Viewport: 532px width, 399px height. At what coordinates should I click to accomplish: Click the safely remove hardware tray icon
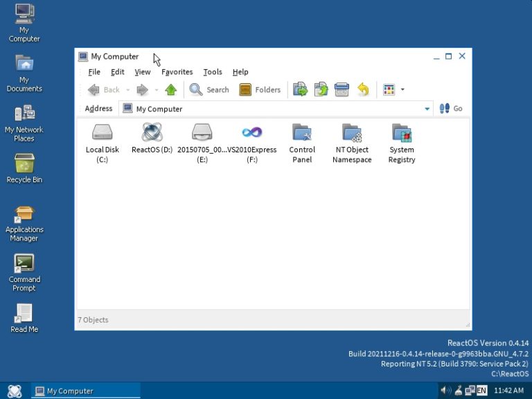[x=459, y=391]
